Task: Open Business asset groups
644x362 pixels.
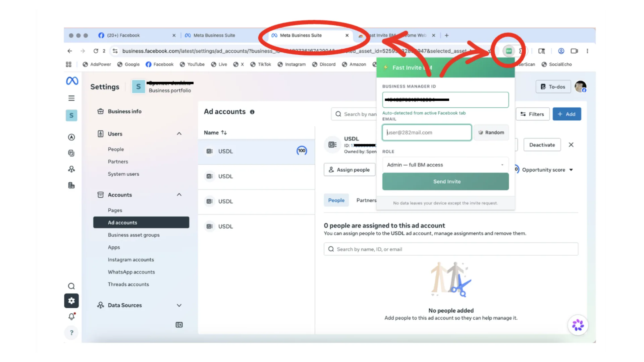Action: click(133, 235)
